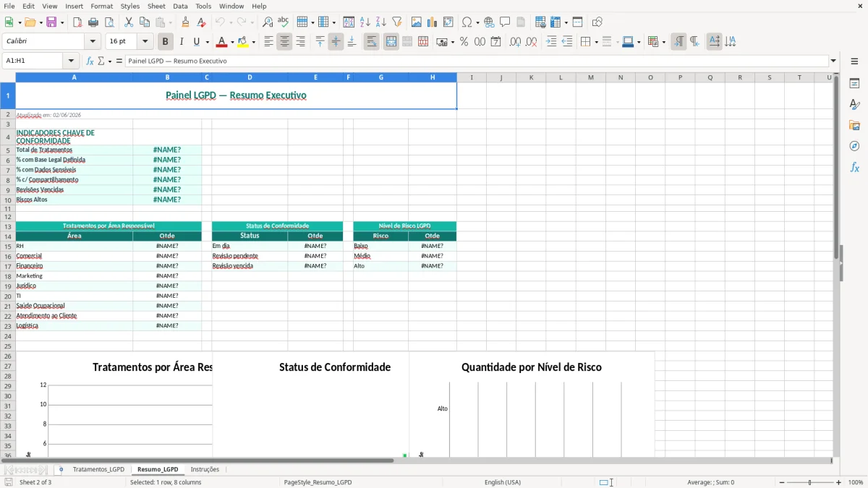Switch to Tratamentos_LGPD sheet tab

point(98,470)
